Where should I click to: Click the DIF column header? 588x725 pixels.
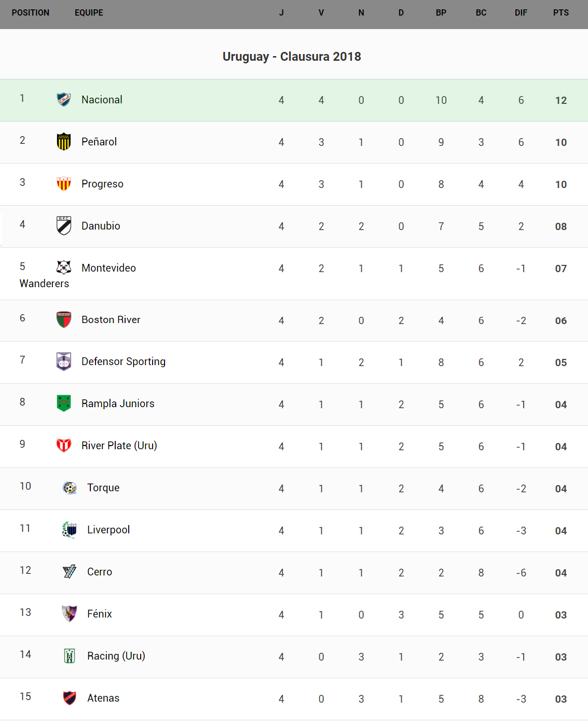click(x=521, y=13)
